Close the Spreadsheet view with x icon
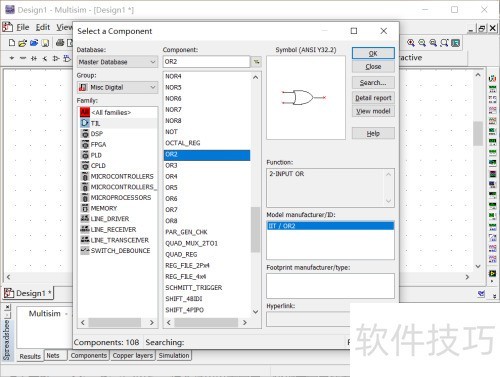The image size is (500, 377). pos(8,306)
